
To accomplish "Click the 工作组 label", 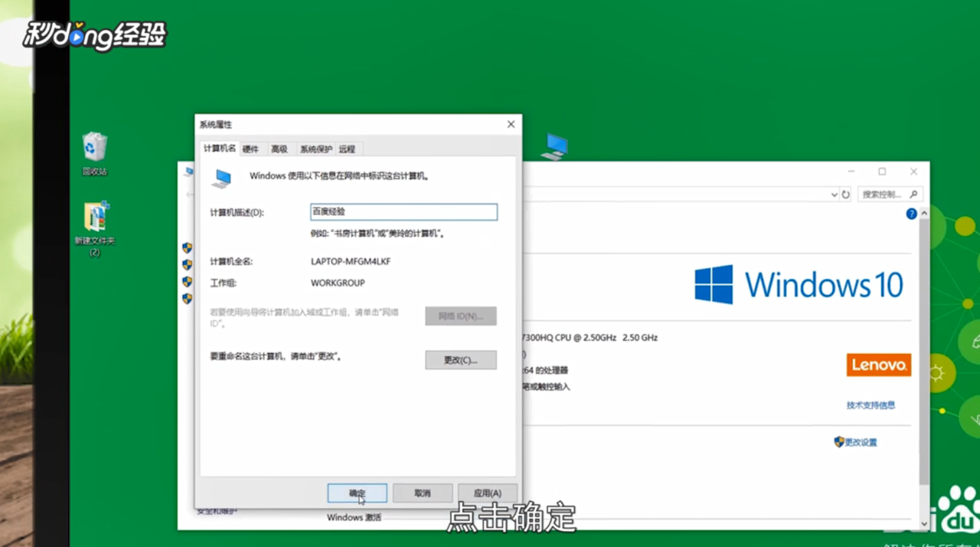I will [224, 283].
